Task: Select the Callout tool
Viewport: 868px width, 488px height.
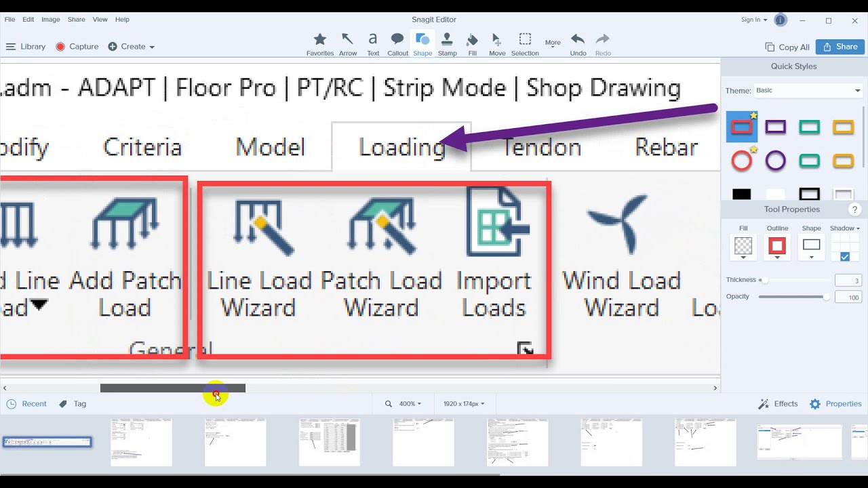Action: click(x=397, y=44)
